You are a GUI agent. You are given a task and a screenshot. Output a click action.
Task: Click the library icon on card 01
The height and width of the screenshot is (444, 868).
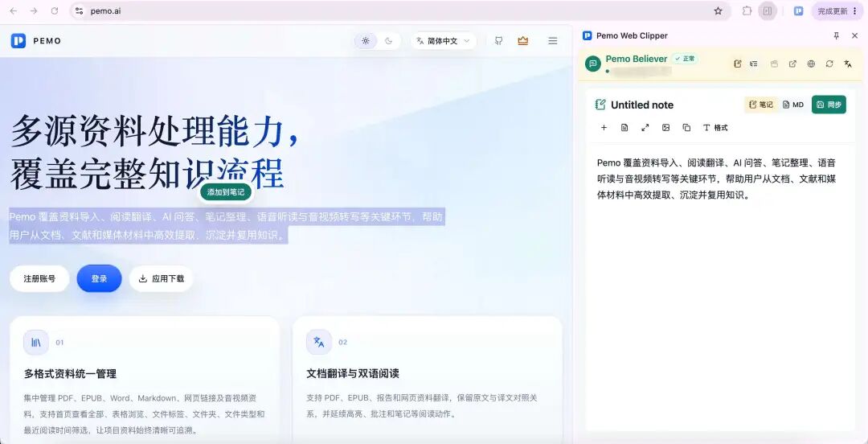click(x=36, y=343)
